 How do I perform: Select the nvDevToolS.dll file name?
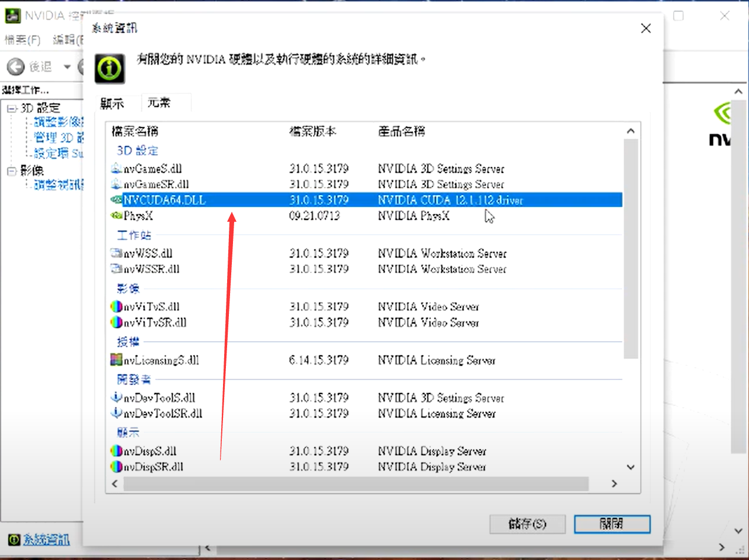pyautogui.click(x=159, y=398)
